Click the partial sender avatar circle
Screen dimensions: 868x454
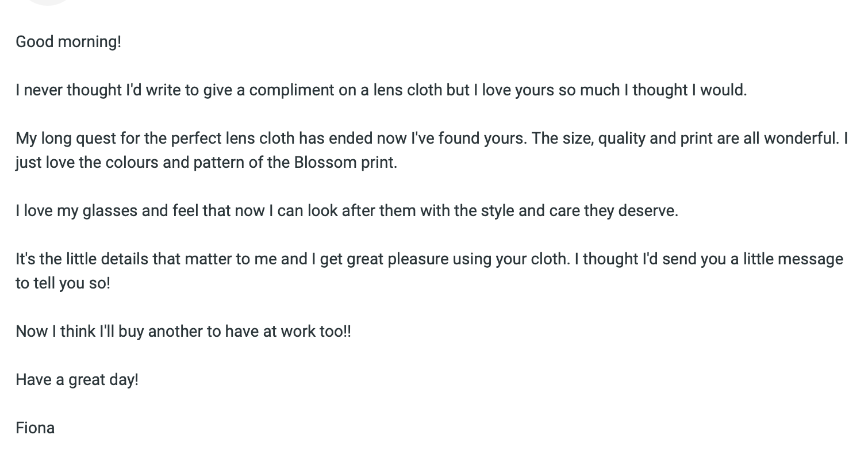pos(48,2)
